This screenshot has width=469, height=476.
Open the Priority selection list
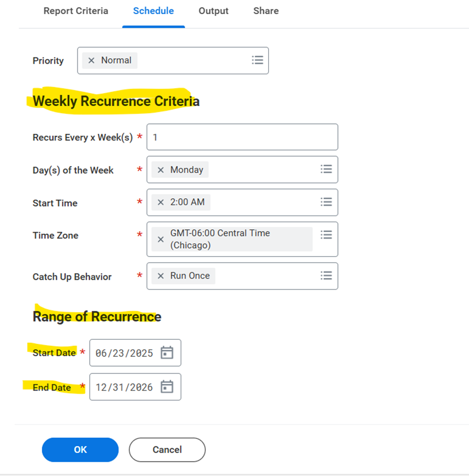(257, 60)
